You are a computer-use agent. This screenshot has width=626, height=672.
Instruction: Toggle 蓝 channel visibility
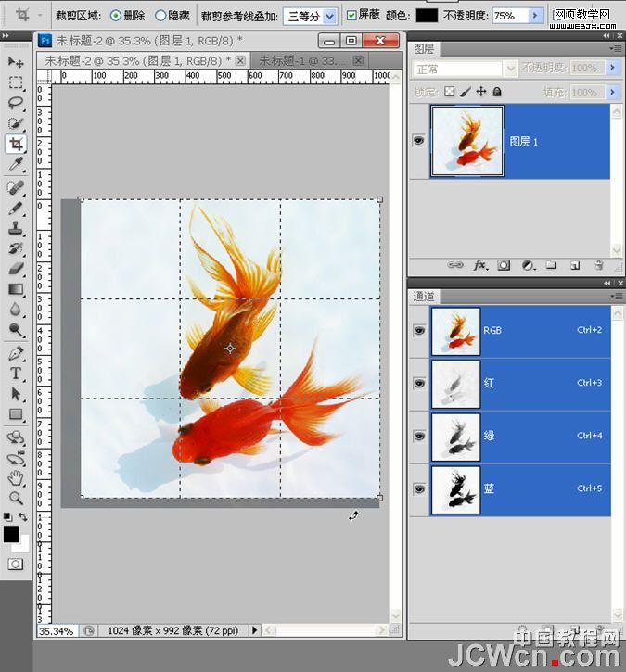pos(419,489)
